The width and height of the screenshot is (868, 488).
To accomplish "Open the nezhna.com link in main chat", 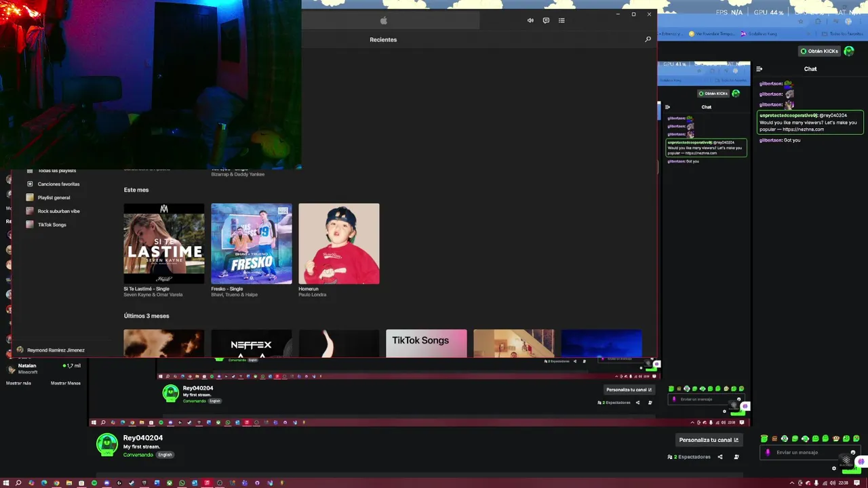I will [803, 129].
